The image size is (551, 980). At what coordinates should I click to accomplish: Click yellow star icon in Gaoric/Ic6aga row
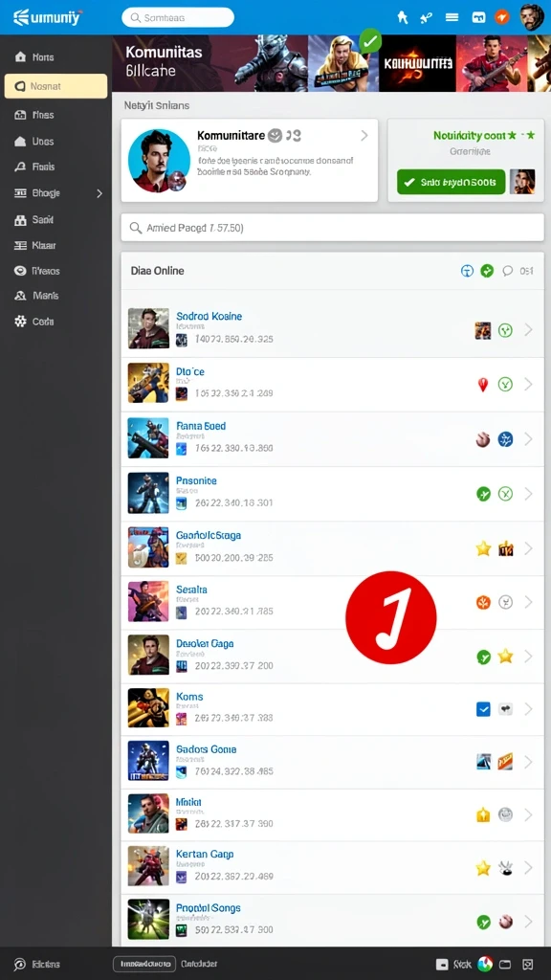point(483,548)
